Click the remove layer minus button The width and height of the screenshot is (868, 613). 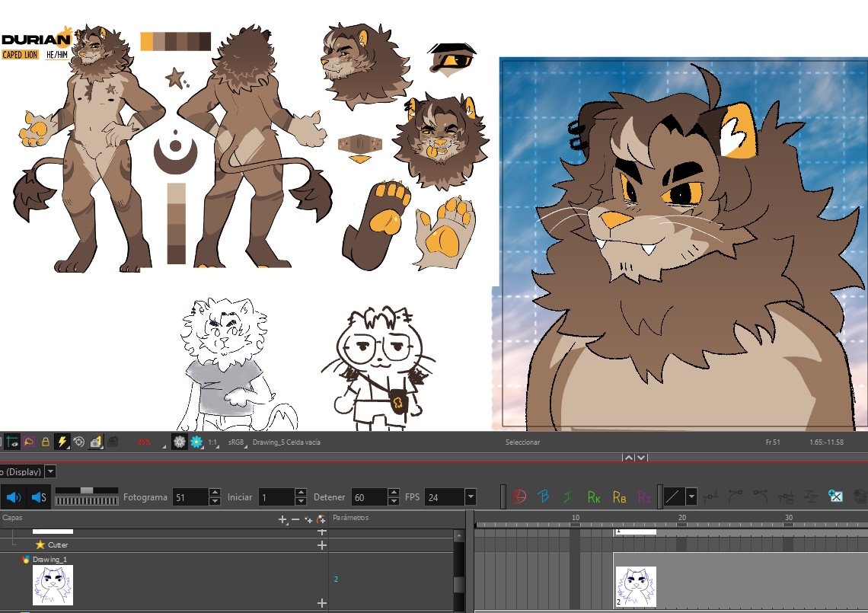[295, 519]
